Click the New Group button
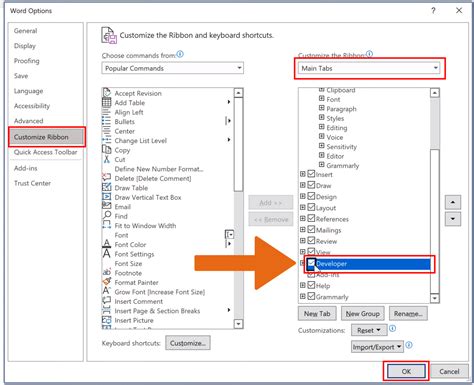Image resolution: width=474 pixels, height=385 pixels. point(363,314)
